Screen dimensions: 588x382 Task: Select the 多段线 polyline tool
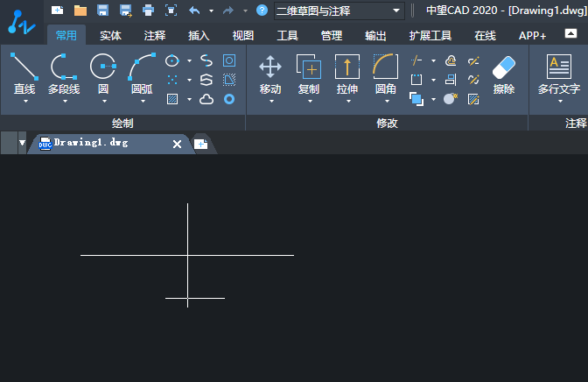point(64,74)
